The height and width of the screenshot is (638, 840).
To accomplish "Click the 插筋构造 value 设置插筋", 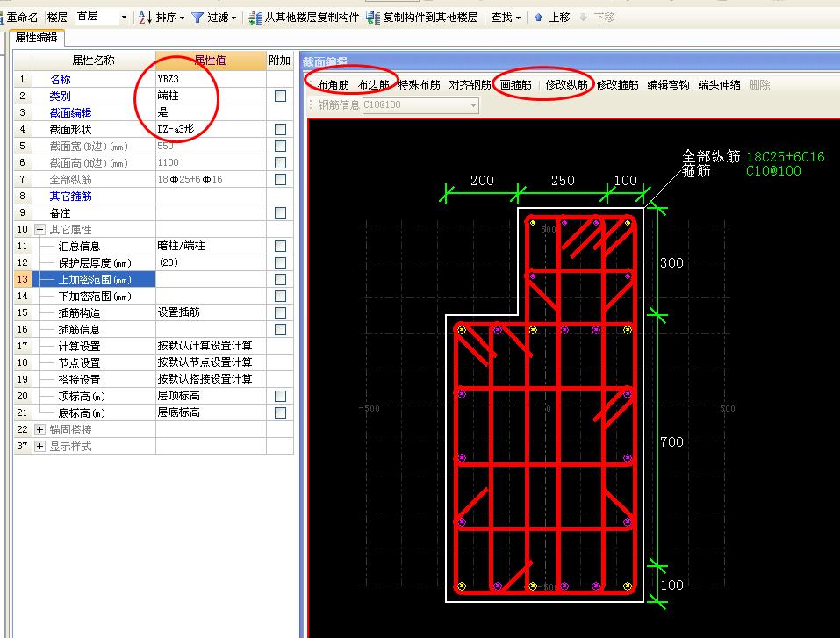I will pyautogui.click(x=178, y=312).
